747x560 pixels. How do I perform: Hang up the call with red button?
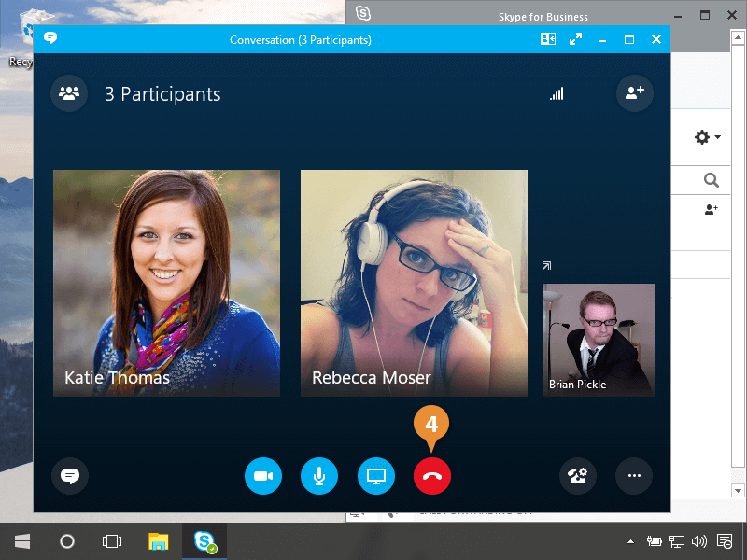tap(431, 476)
